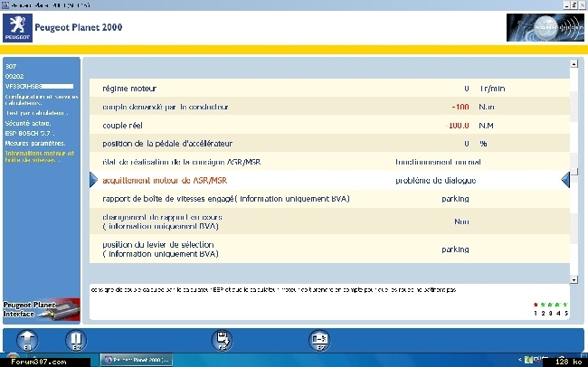The height and width of the screenshot is (367, 588).
Task: Close the Peugeot Planet window
Action: coord(582,5)
